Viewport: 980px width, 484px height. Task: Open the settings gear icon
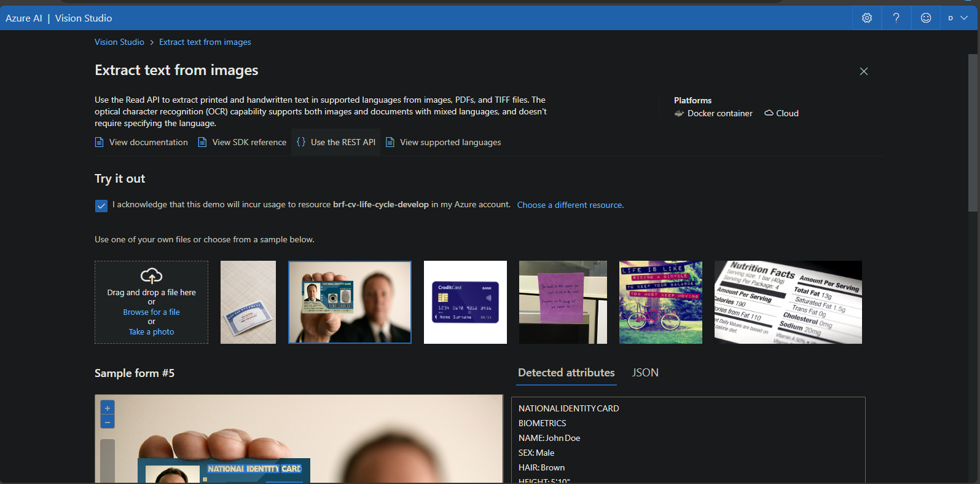point(867,18)
